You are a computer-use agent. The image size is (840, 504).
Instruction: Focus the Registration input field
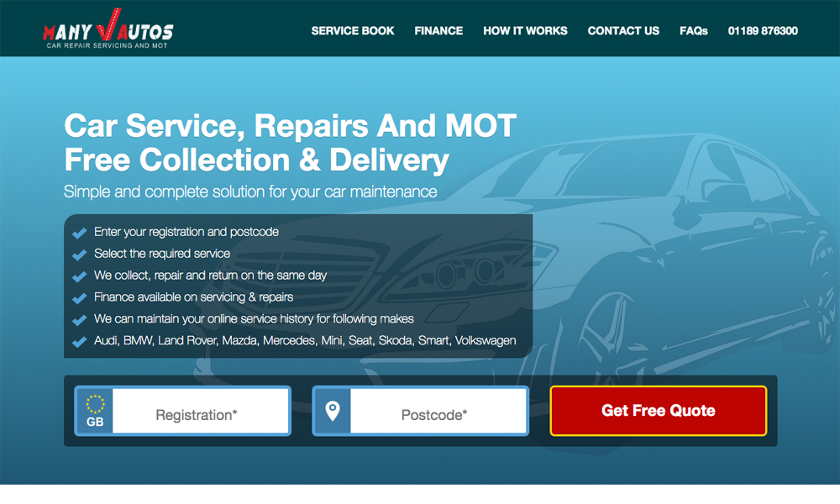(x=201, y=411)
